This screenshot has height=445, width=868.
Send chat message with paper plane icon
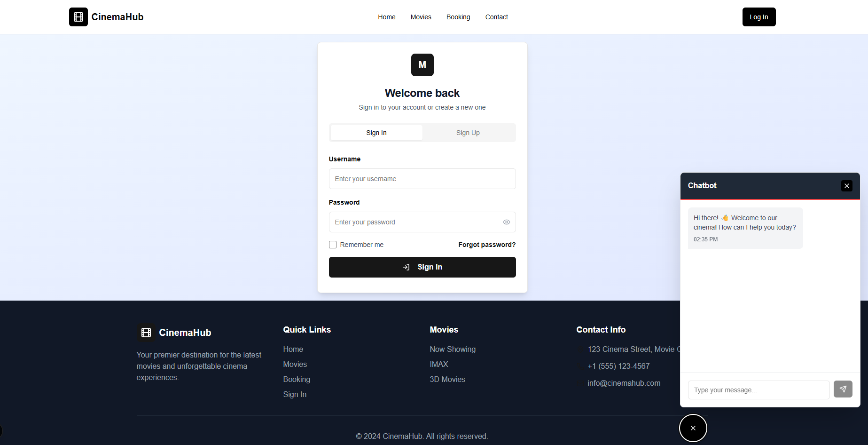tap(843, 389)
